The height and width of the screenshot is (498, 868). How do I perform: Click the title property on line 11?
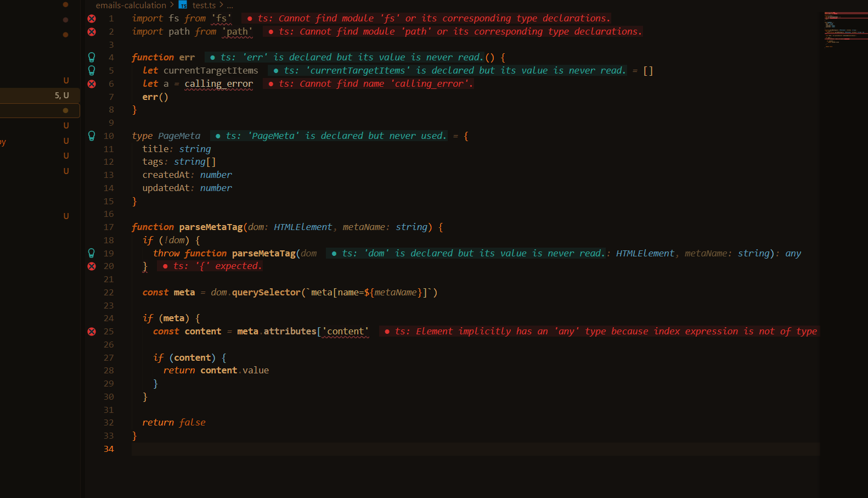click(x=156, y=149)
